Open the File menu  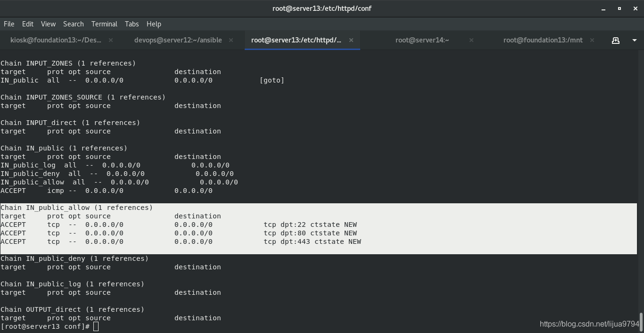[9, 24]
